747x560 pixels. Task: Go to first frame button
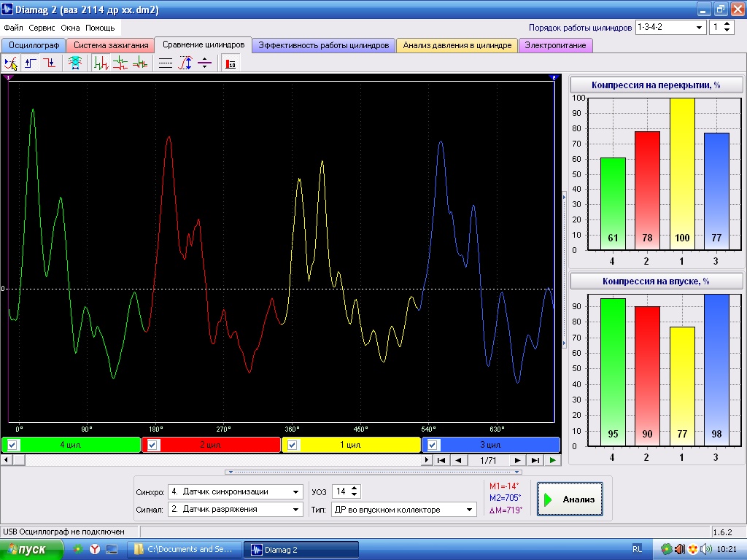441,460
